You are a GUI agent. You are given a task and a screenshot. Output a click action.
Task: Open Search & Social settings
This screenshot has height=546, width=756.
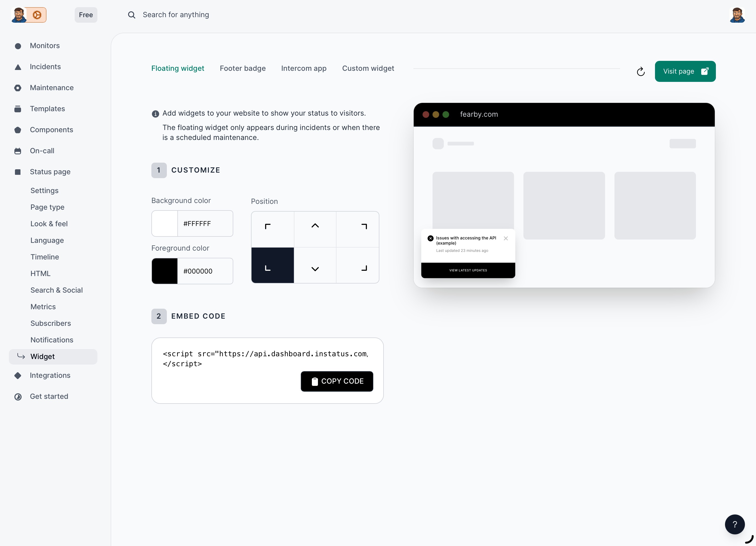tap(57, 290)
